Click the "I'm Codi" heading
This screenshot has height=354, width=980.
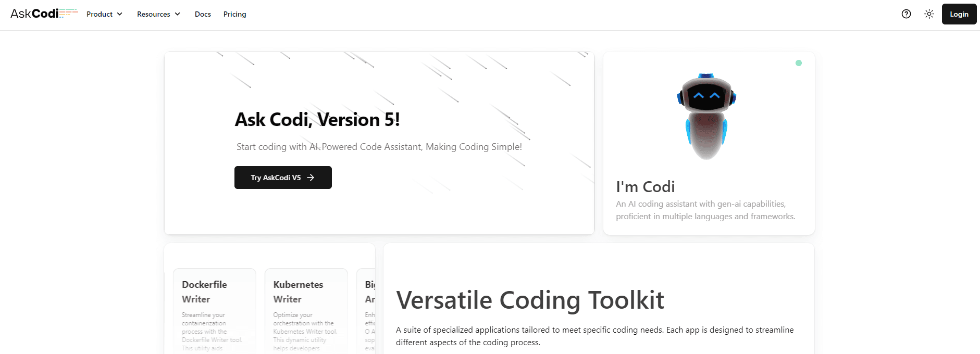click(645, 186)
